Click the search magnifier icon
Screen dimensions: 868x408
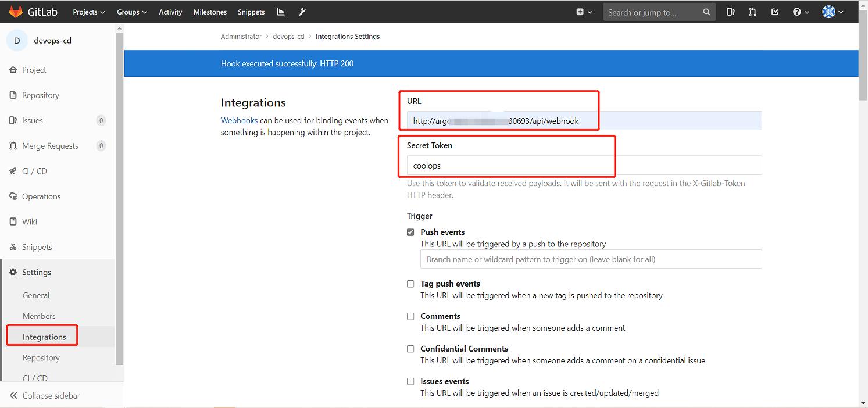click(x=706, y=12)
